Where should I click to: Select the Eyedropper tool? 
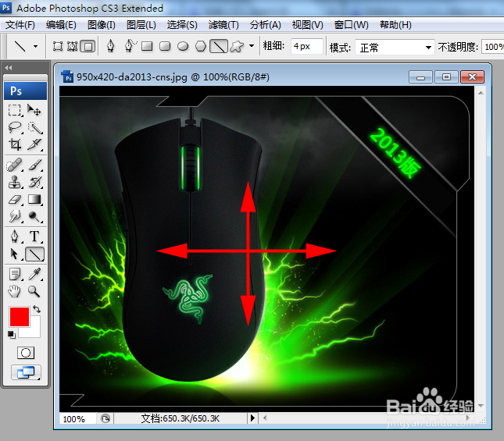pos(34,274)
